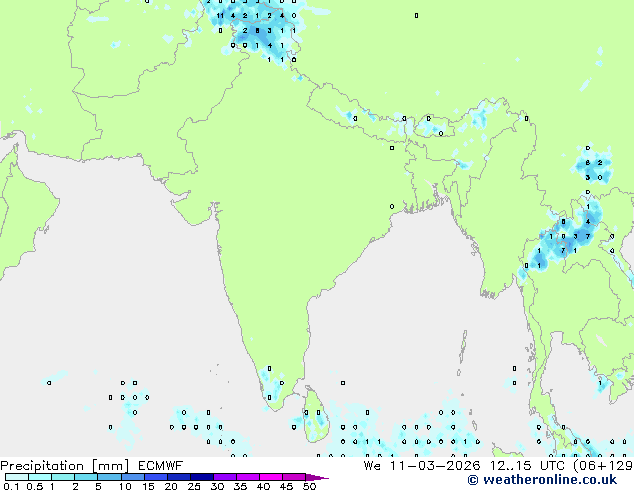Click the '45' legend scale label
The width and height of the screenshot is (634, 490).
pyautogui.click(x=286, y=486)
